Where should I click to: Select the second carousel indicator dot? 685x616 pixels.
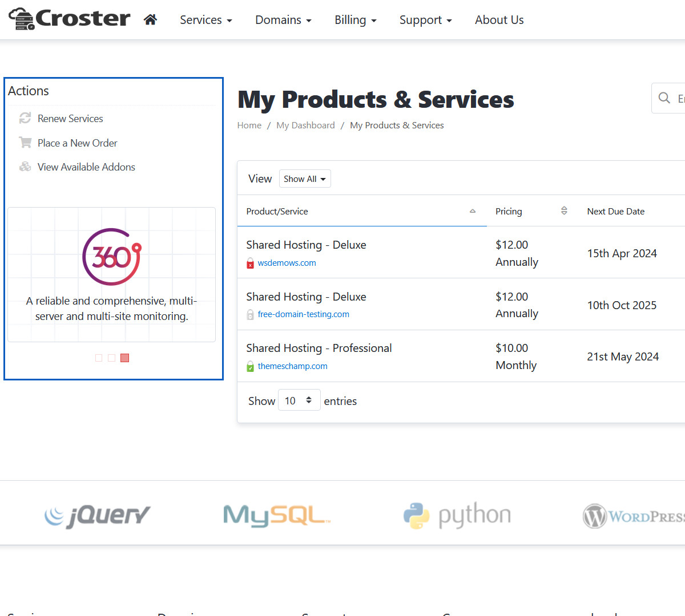click(x=112, y=358)
